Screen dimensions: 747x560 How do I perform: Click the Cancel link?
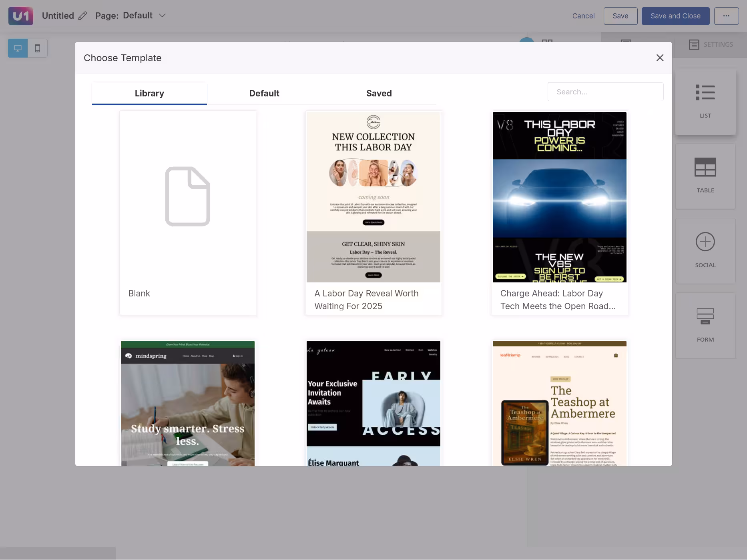click(583, 16)
